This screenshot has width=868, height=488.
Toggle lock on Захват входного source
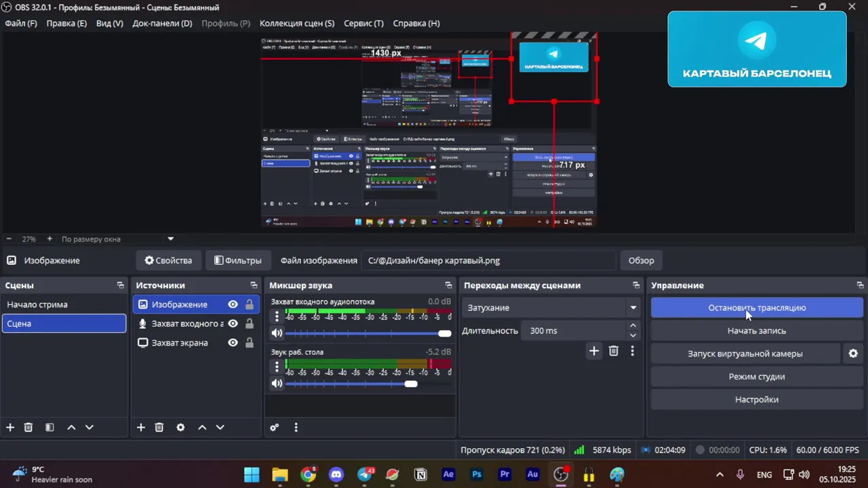pyautogui.click(x=250, y=323)
